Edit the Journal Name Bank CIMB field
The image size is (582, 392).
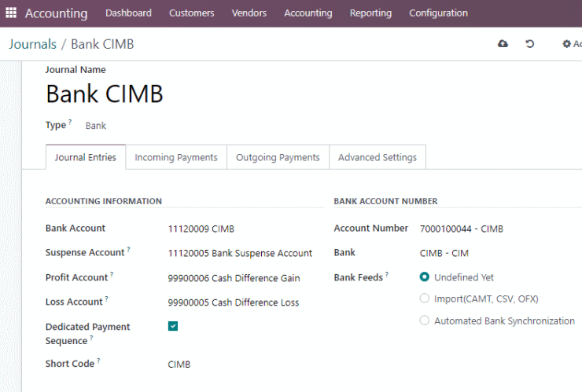coord(105,93)
